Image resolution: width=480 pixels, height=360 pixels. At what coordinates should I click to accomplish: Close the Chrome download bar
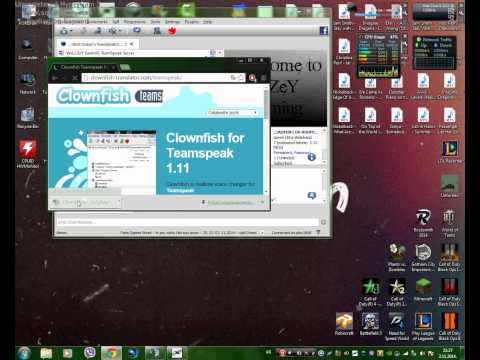(x=263, y=202)
